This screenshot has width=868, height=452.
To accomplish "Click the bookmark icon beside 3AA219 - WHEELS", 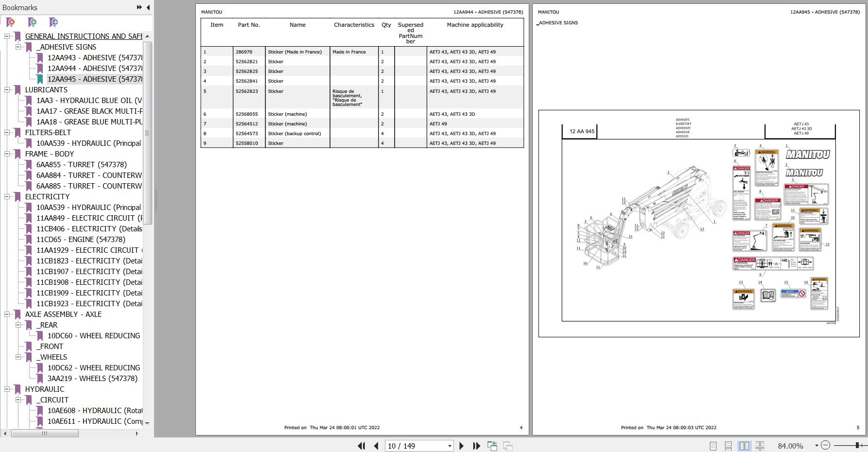I will tap(40, 379).
